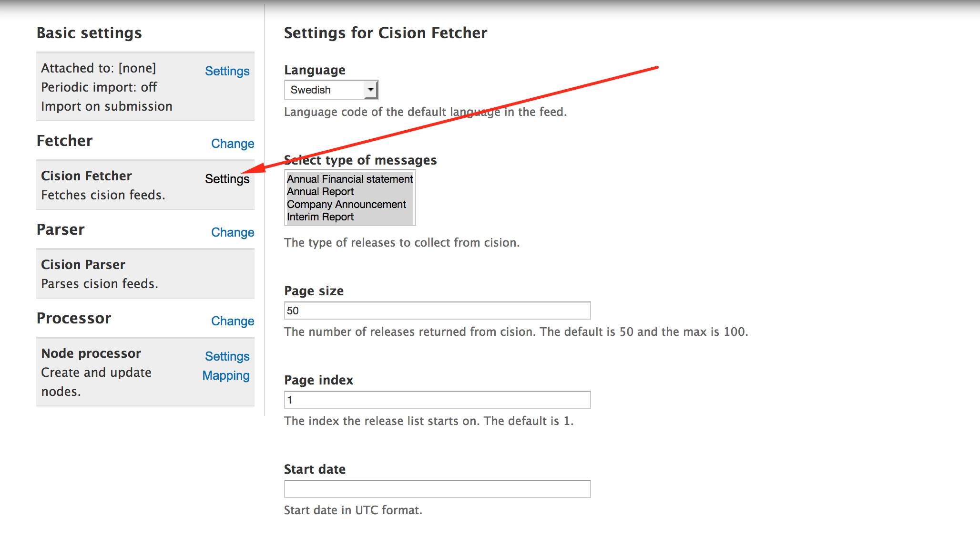Click 'Fetches cision feeds.' description
Screen dimensions: 980x540
(103, 195)
